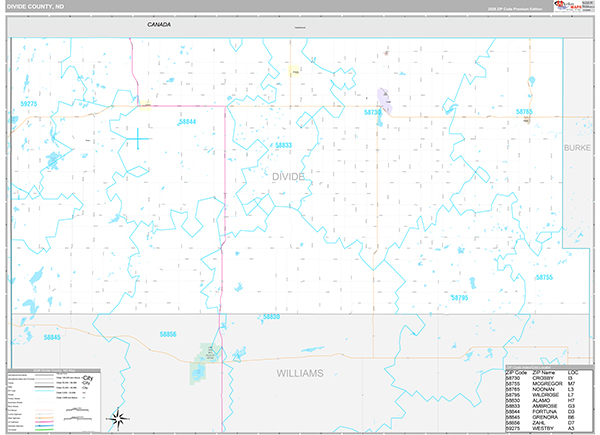Click the 'DIVIDE COUNTY, ND' title text
600x435 pixels.
tap(35, 7)
